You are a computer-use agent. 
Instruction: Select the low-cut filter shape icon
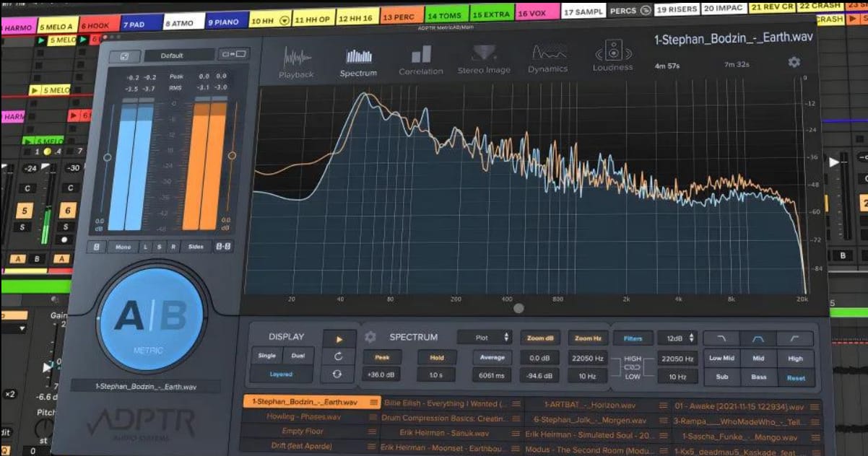(795, 338)
